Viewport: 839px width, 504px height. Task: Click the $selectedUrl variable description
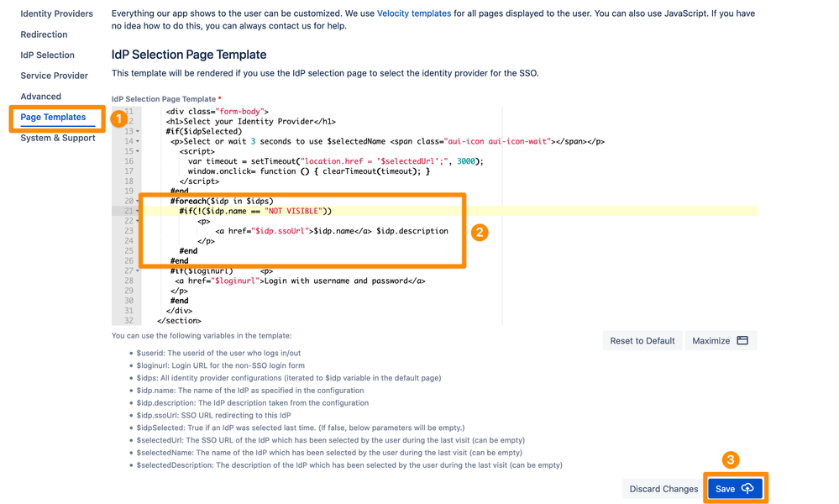point(331,440)
